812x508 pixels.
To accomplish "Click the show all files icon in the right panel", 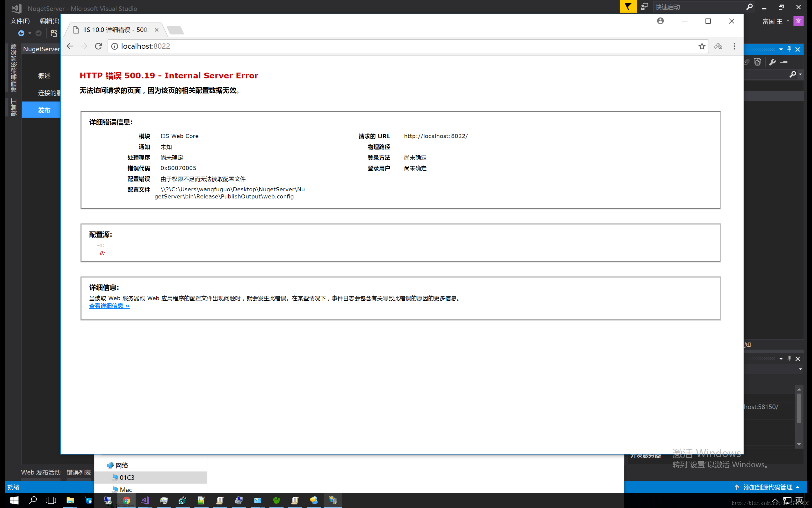I will coord(758,62).
